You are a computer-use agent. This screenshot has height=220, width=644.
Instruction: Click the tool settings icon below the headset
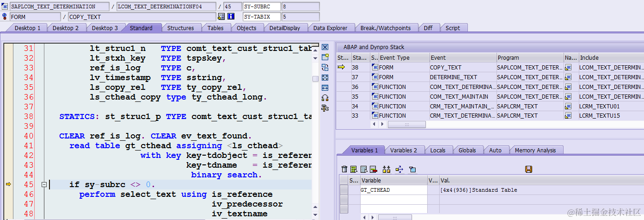click(x=325, y=108)
